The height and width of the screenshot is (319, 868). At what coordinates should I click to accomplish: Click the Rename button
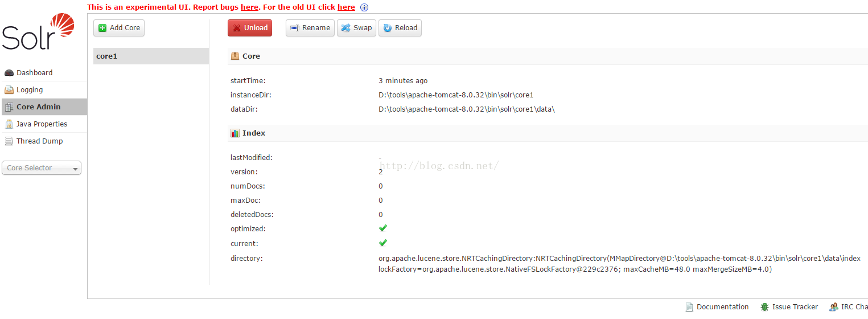[x=310, y=28]
